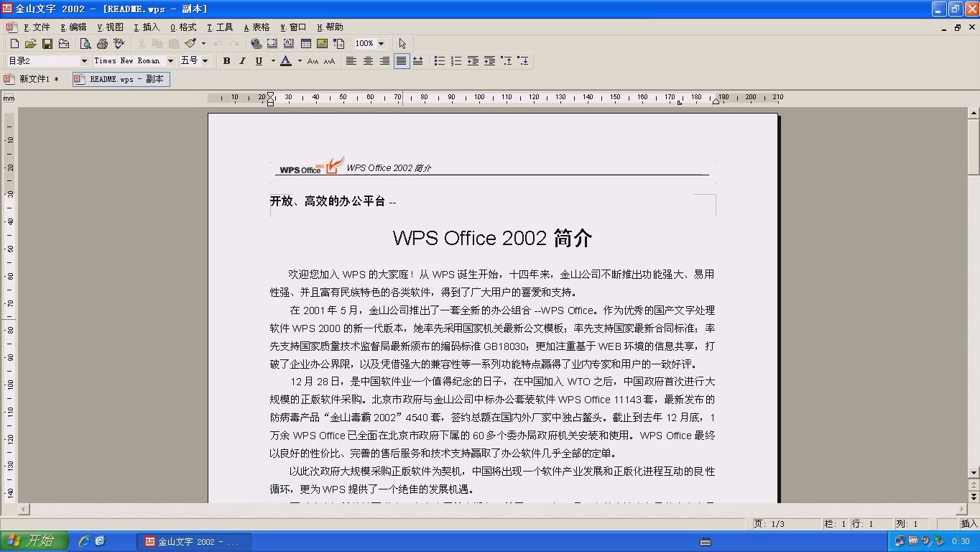Screen dimensions: 980x552
Task: Open the Times New Roman font dropdown
Action: click(170, 61)
